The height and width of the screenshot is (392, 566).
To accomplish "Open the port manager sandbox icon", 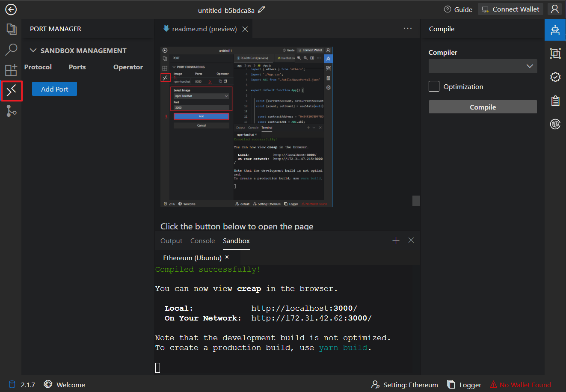I will [12, 91].
